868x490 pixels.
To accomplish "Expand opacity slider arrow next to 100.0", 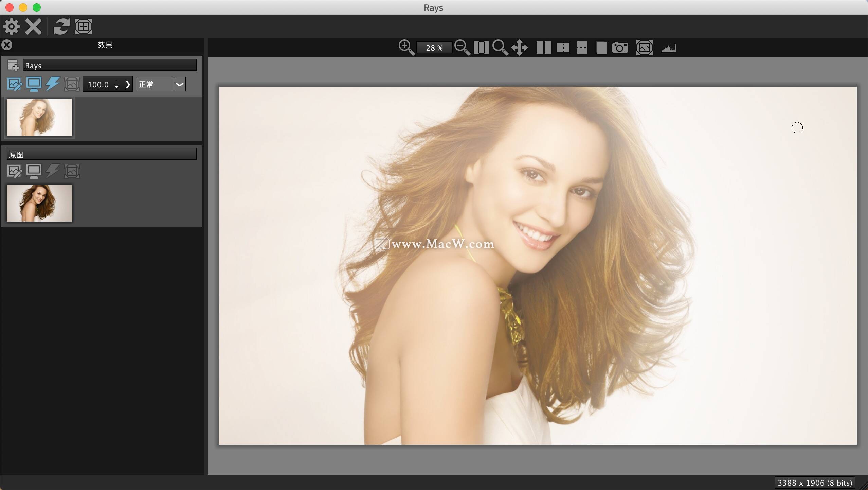I will tap(128, 84).
